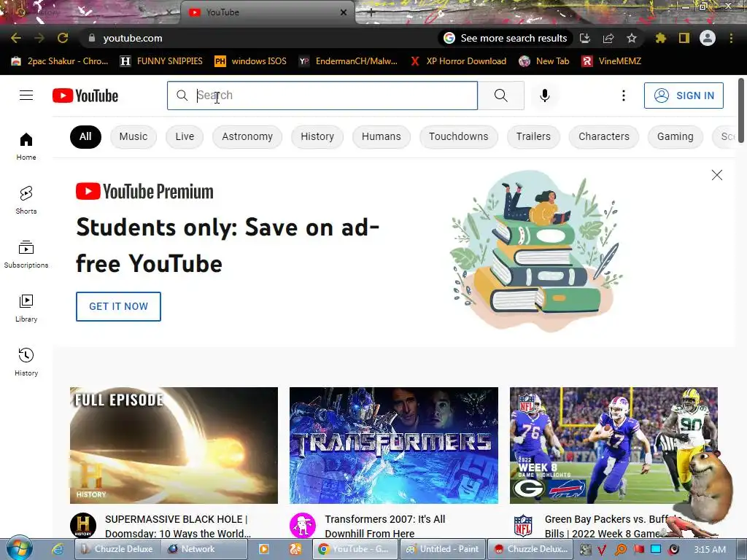This screenshot has height=560, width=747.
Task: Open the Chrome extensions puzzle icon
Action: click(660, 38)
